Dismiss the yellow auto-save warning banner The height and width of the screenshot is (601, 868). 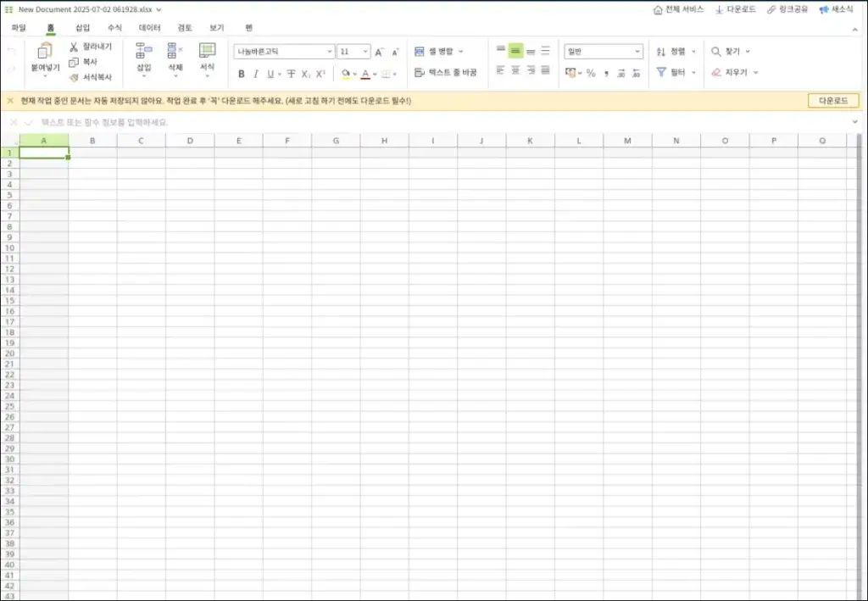(x=10, y=101)
